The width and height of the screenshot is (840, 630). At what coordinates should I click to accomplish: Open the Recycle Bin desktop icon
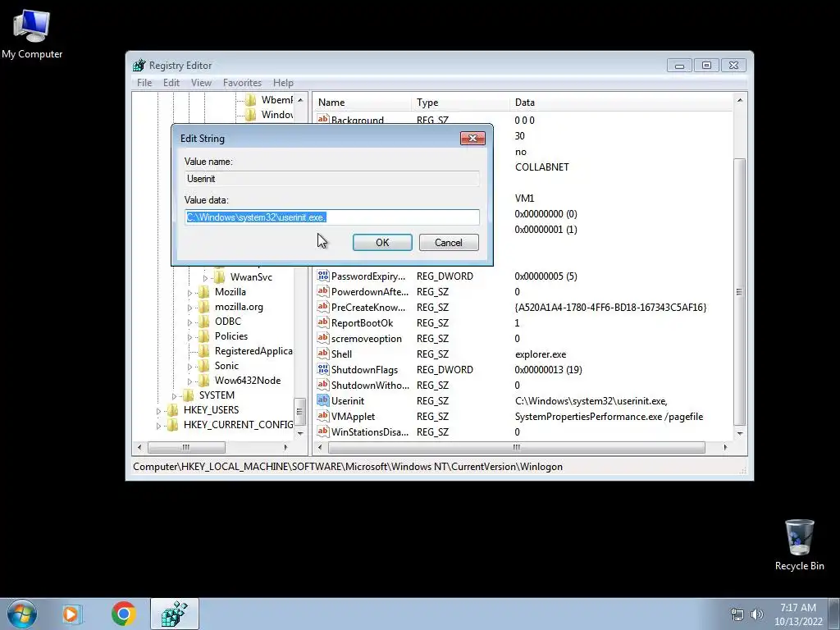(x=799, y=545)
